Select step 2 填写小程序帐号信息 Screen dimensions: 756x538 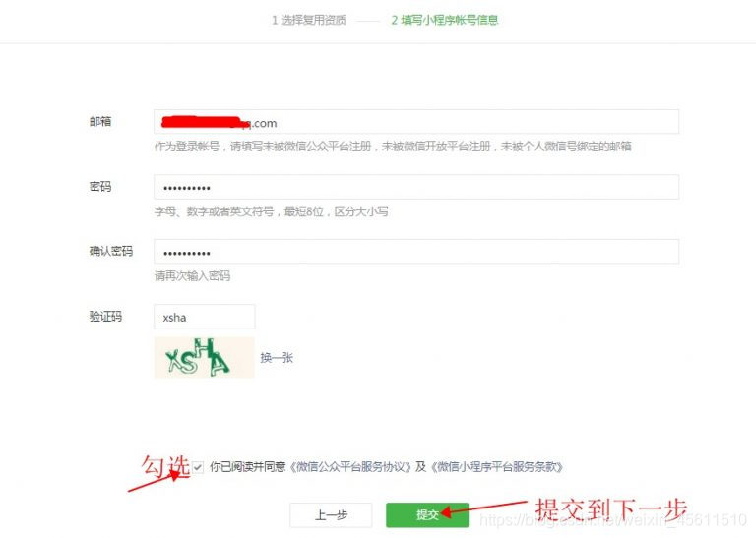(x=445, y=21)
